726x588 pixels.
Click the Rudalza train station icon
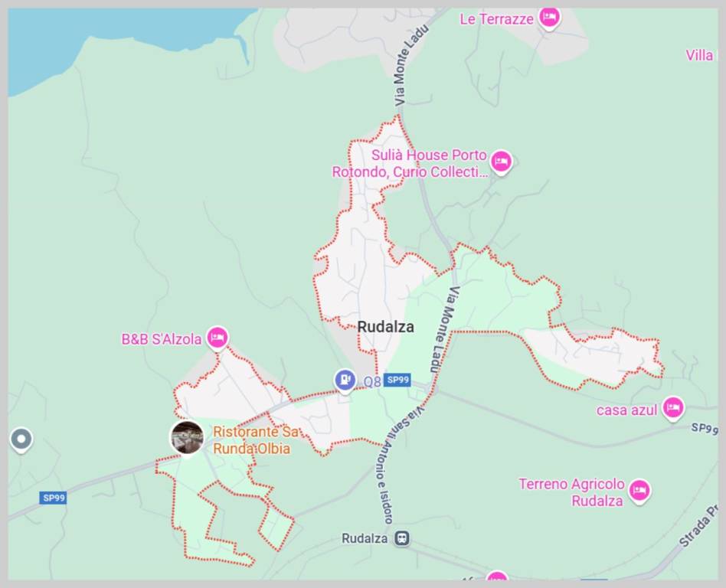pyautogui.click(x=402, y=538)
